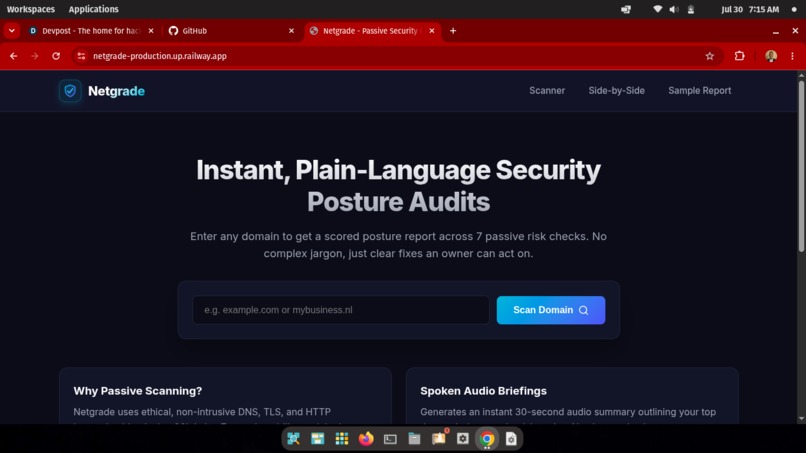Click the volume speaker icon
Image resolution: width=806 pixels, height=453 pixels.
coord(674,9)
